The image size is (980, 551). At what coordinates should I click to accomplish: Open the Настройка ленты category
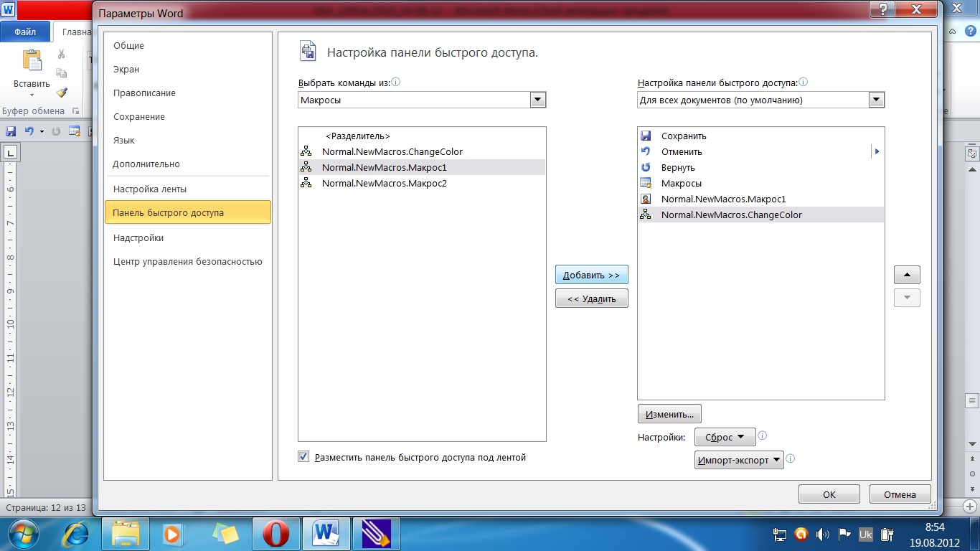pyautogui.click(x=187, y=189)
